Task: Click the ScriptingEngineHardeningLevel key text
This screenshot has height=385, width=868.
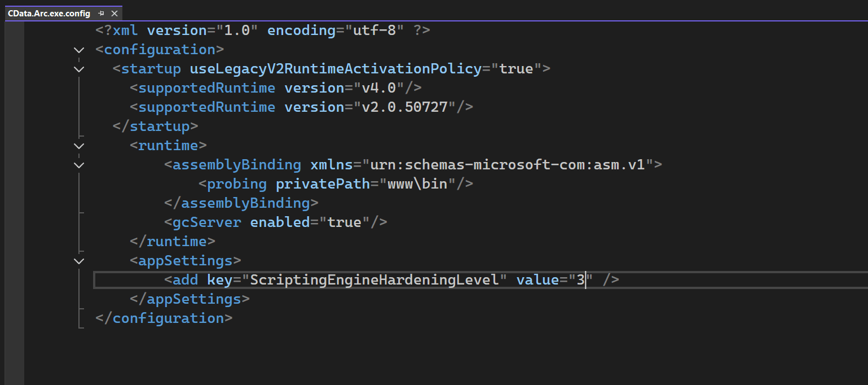Action: pos(374,279)
